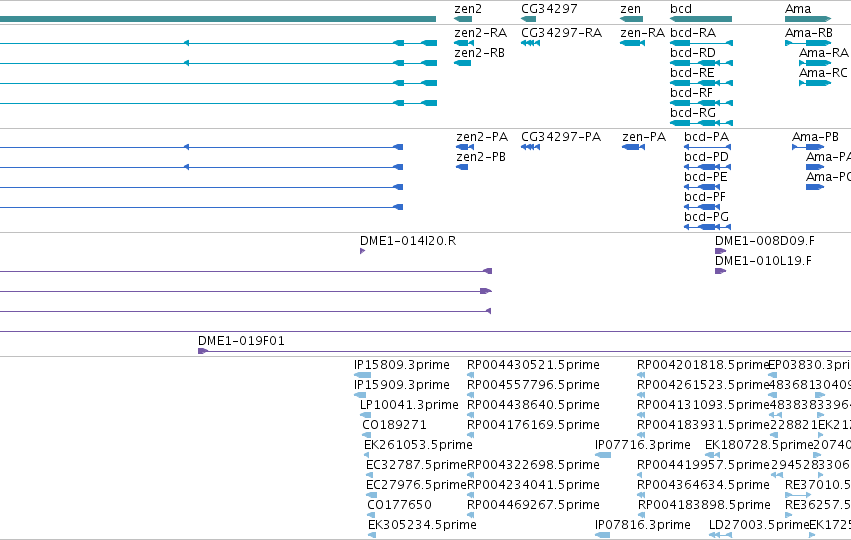Click the Ama gene feature
This screenshot has width=851, height=540.
(x=808, y=19)
